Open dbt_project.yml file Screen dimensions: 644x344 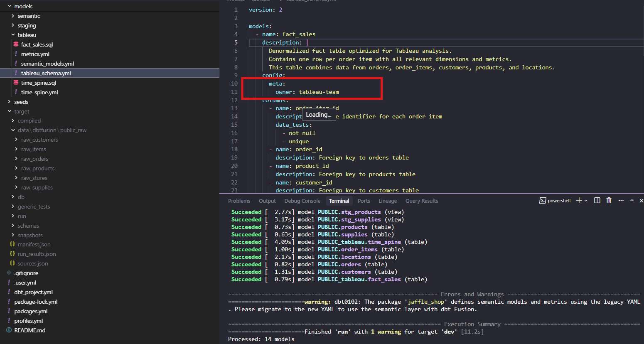pyautogui.click(x=33, y=292)
